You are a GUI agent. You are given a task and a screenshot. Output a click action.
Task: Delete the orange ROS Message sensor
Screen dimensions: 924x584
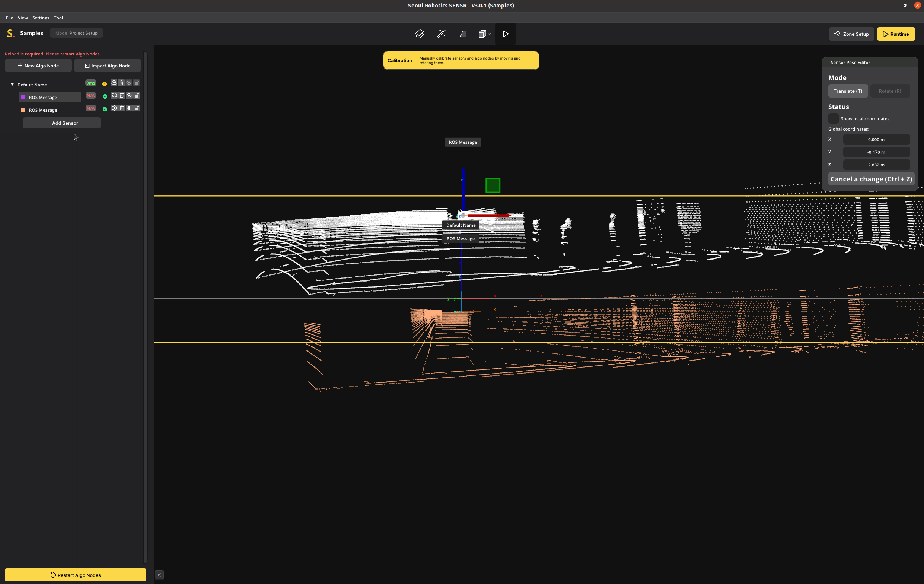pos(122,108)
